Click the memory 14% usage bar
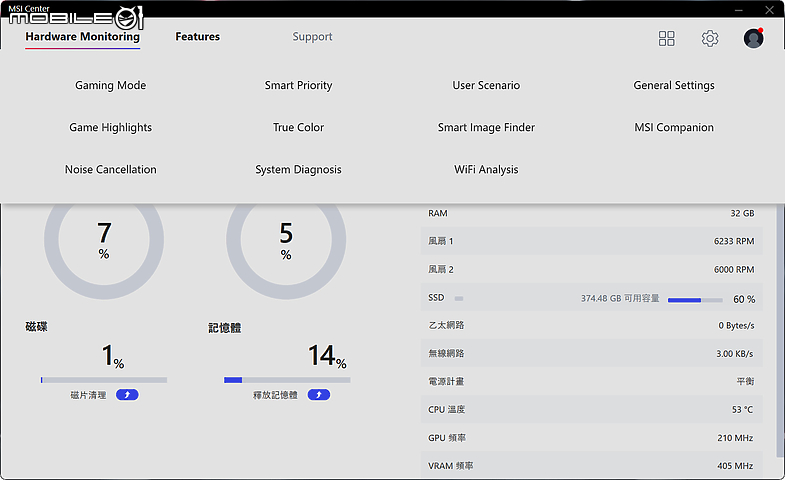785x480 pixels. [x=287, y=380]
